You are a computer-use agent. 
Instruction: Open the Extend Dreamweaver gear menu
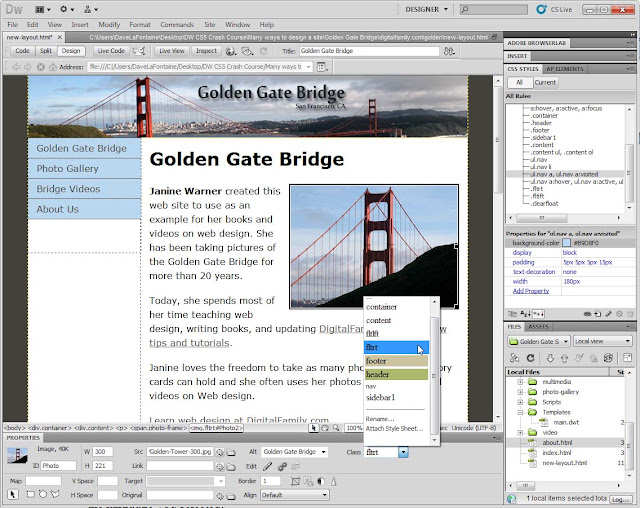coord(67,9)
